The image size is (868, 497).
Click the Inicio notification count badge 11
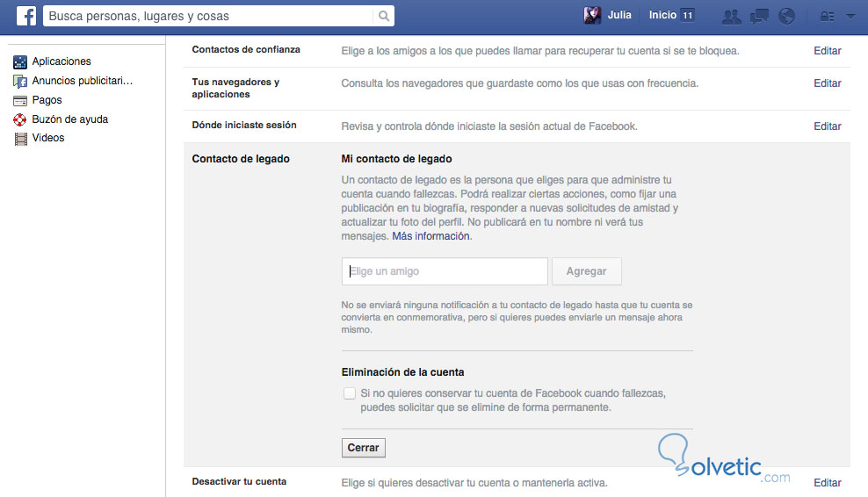pos(687,16)
